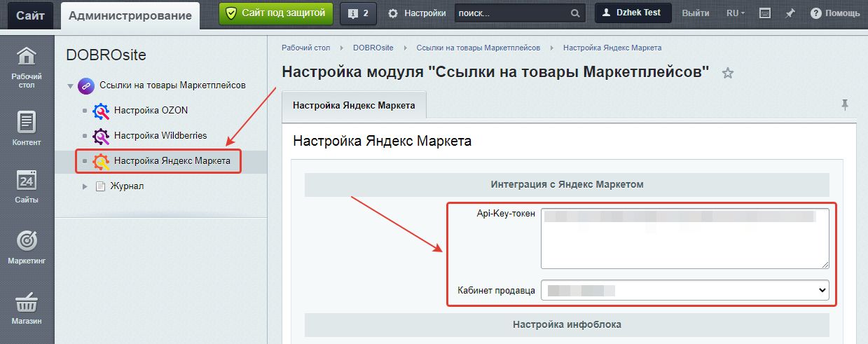Viewport: 868px width, 344px height.
Task: Click the pin icon in top toolbar
Action: (790, 13)
